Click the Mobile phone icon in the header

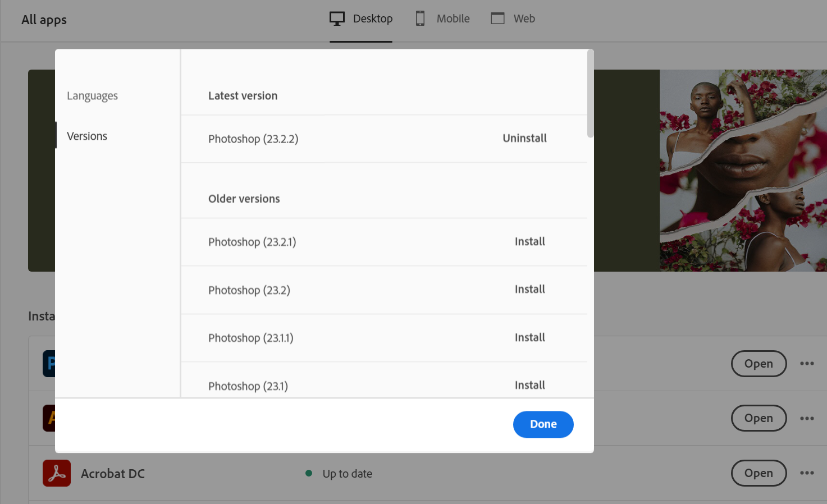tap(420, 18)
